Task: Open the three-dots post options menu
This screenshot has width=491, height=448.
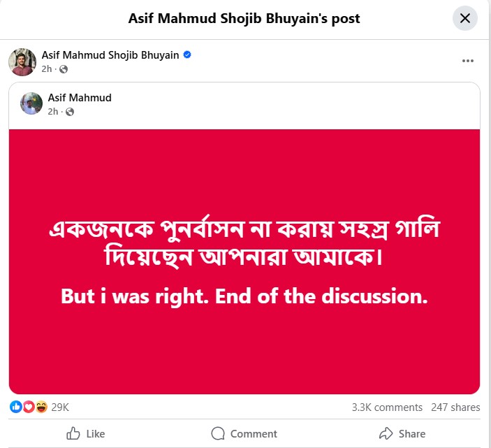Action: click(x=468, y=62)
